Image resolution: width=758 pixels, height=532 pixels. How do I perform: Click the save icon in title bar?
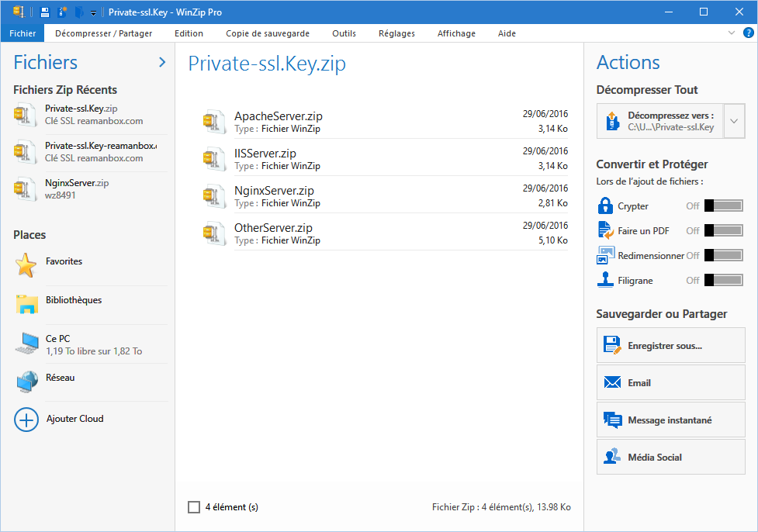pyautogui.click(x=45, y=12)
